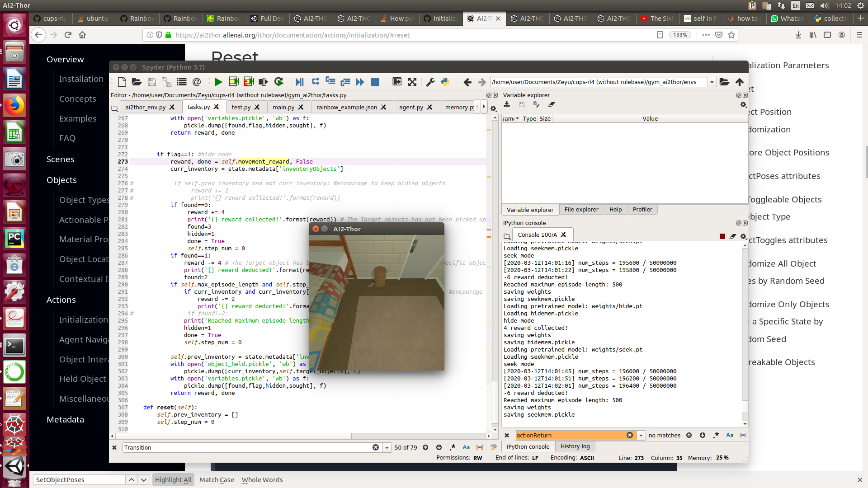
Task: Click the Save file toolbar icon
Action: [152, 82]
